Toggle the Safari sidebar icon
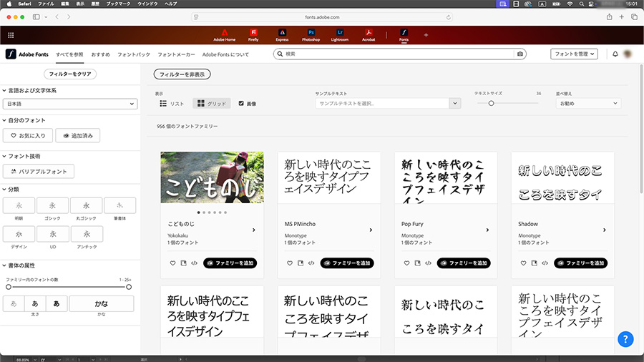The width and height of the screenshot is (644, 362). click(36, 17)
